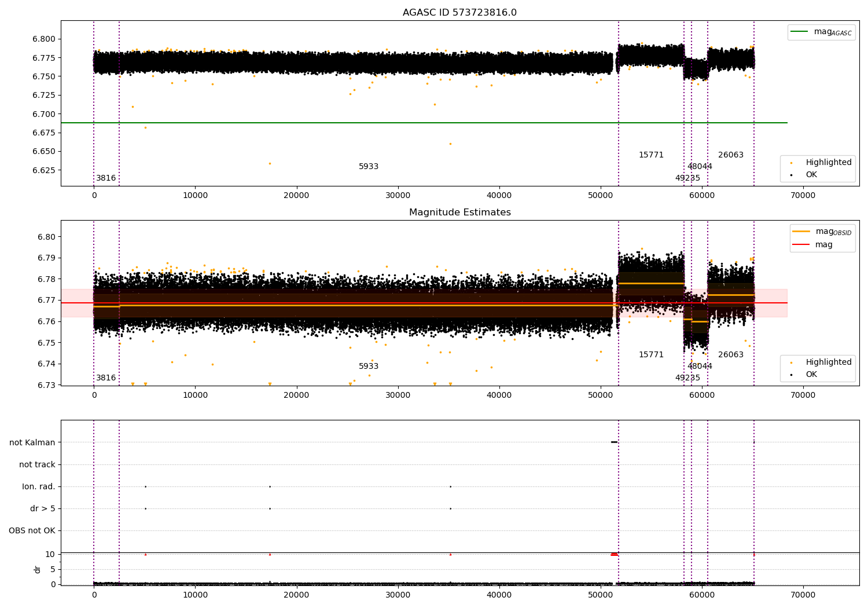The height and width of the screenshot is (608, 868).
Task: Click the 6.750 y-axis tick label
Action: (x=44, y=76)
